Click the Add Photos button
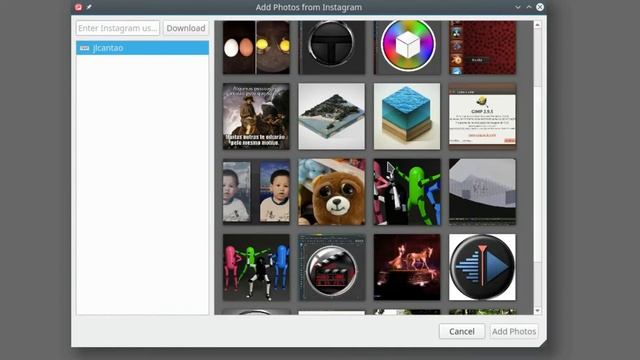640x360 pixels. click(x=514, y=331)
